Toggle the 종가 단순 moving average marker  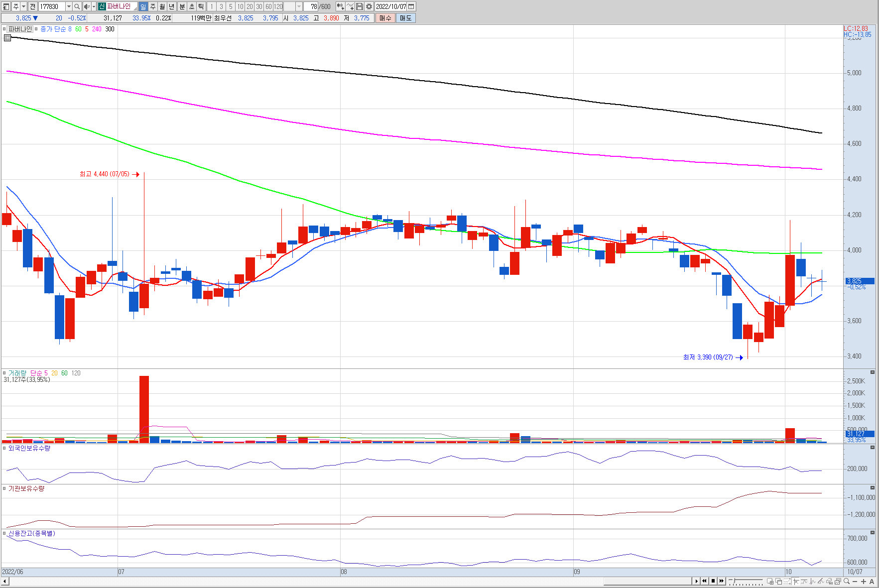[36, 29]
